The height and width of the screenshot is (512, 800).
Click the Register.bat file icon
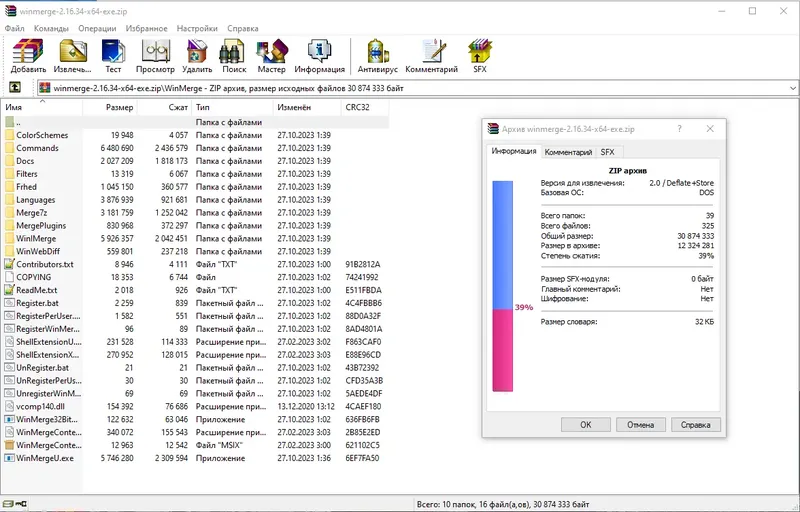[9, 303]
